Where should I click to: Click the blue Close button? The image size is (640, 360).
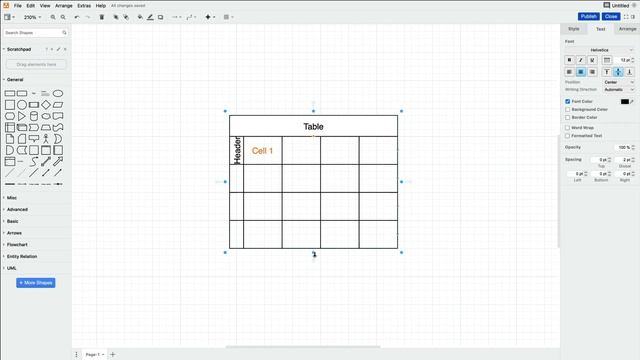click(611, 16)
